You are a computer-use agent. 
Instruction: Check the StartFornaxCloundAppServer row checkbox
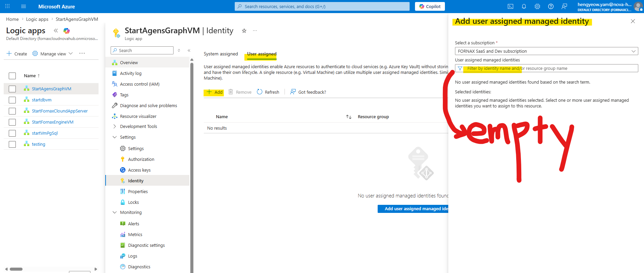(12, 111)
